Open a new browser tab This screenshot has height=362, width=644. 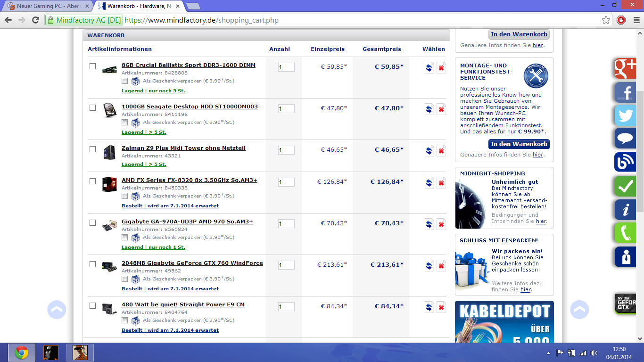(193, 6)
